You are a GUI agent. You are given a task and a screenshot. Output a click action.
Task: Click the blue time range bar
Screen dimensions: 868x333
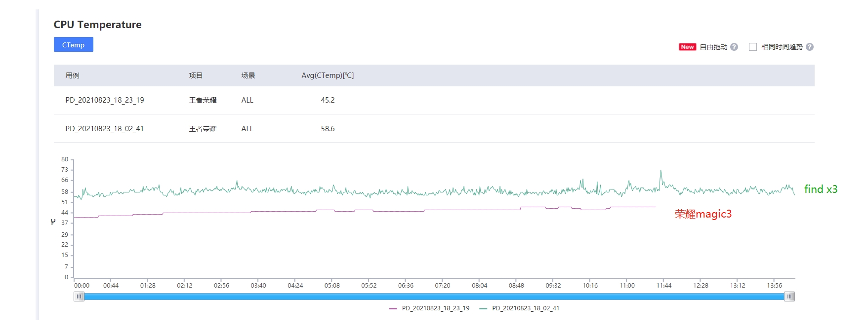click(x=434, y=296)
